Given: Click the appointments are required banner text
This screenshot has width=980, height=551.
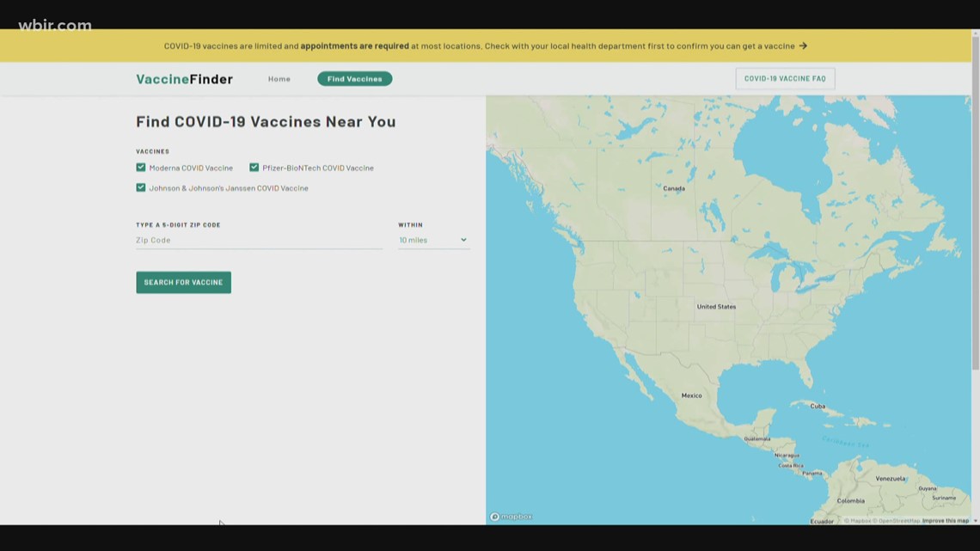Looking at the screenshot, I should tap(354, 46).
